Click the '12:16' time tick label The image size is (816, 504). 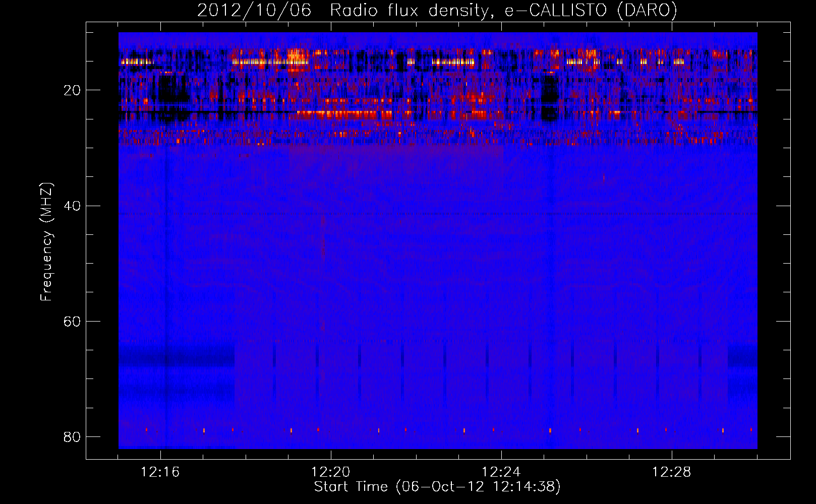[x=160, y=472]
